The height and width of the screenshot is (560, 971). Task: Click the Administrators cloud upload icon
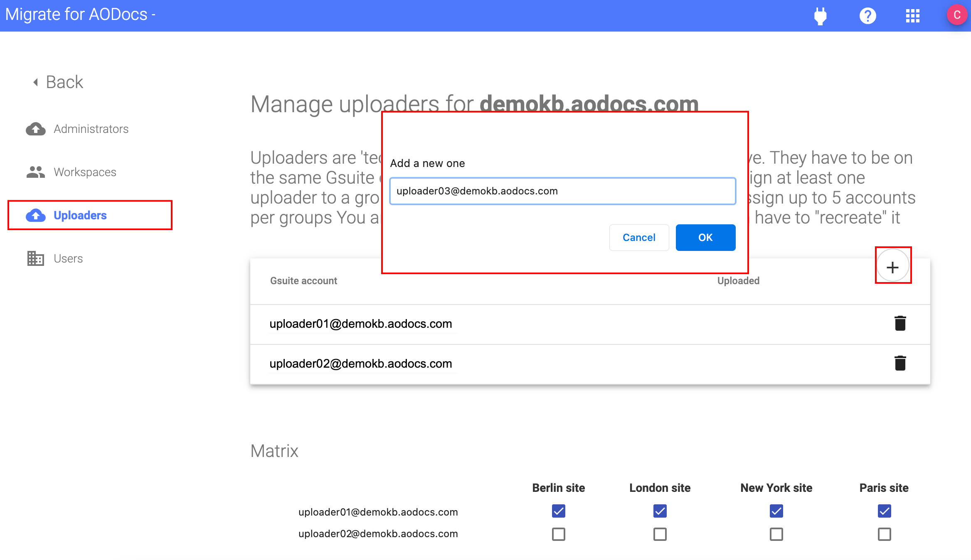(36, 129)
